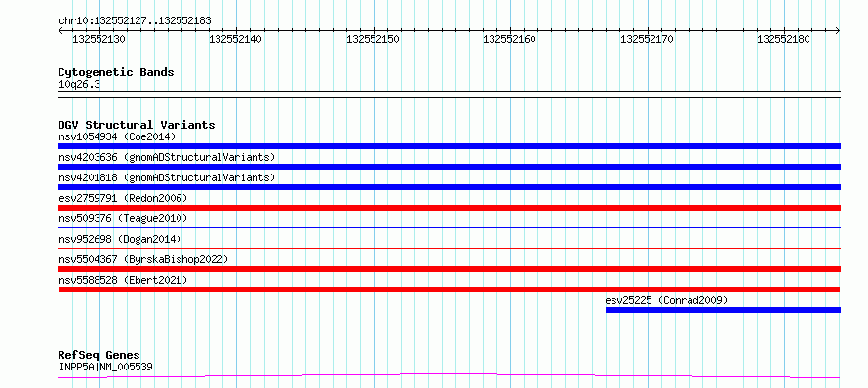Image resolution: width=868 pixels, height=388 pixels.
Task: Click ruler position 132552160
Action: click(510, 39)
